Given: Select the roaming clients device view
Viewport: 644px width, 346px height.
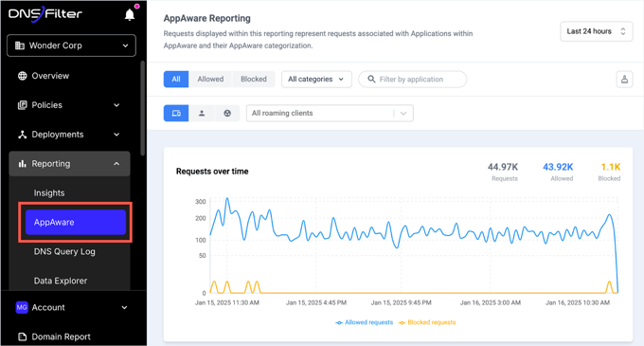Looking at the screenshot, I should click(x=176, y=113).
